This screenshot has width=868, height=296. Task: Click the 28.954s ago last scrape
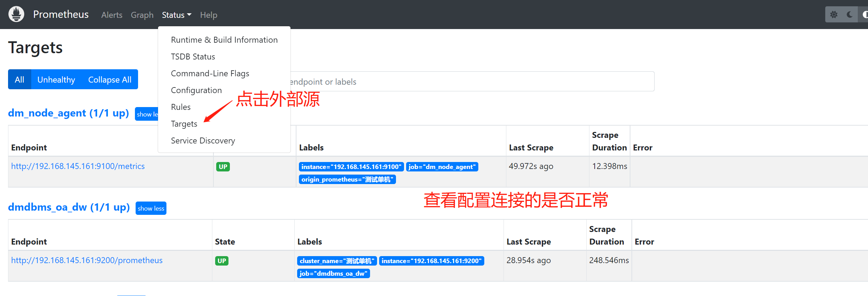pos(528,260)
